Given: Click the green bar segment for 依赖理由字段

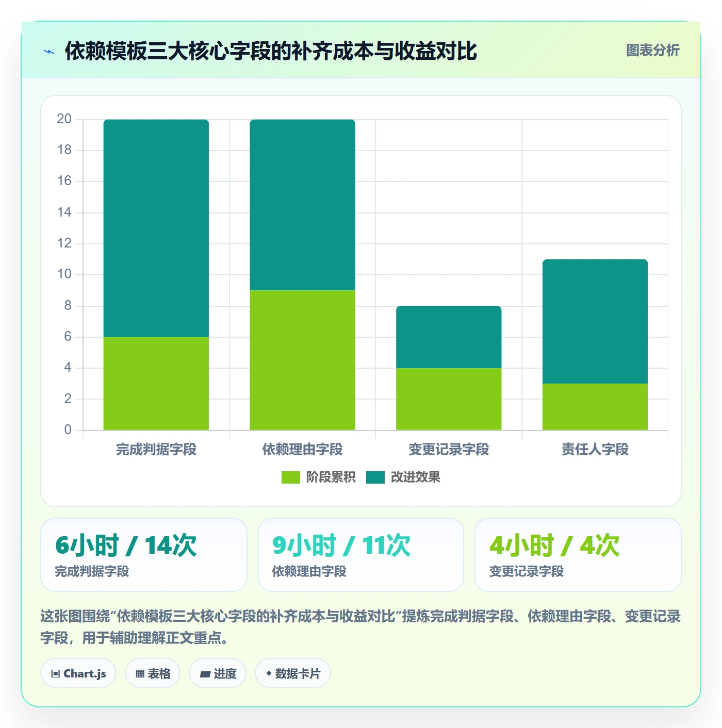Looking at the screenshot, I should (303, 360).
